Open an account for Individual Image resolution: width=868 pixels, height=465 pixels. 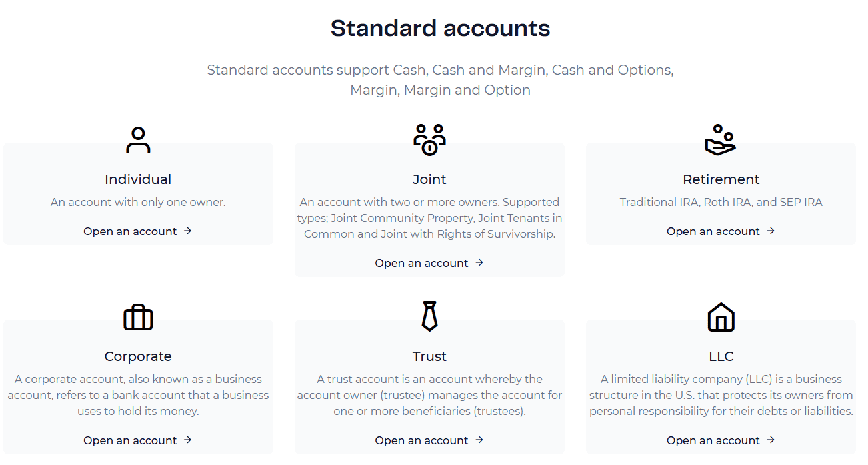[130, 231]
